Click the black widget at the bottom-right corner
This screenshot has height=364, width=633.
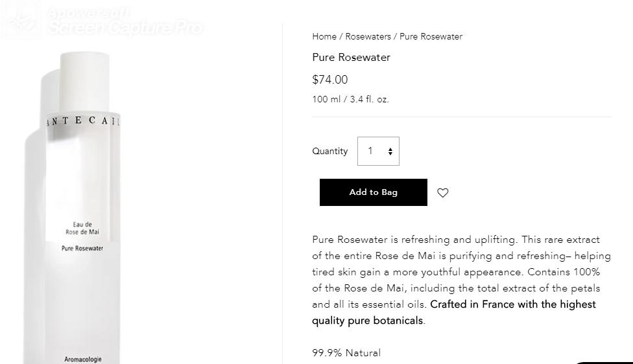[x=606, y=361]
